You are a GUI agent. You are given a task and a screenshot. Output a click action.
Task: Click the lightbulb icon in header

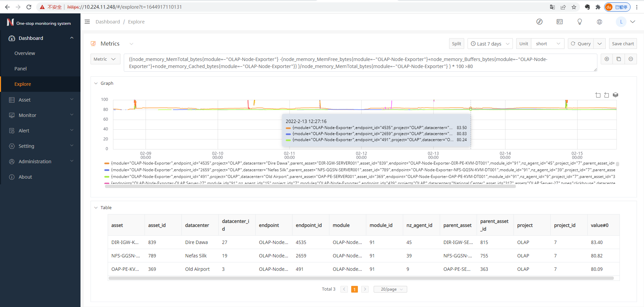(x=579, y=22)
